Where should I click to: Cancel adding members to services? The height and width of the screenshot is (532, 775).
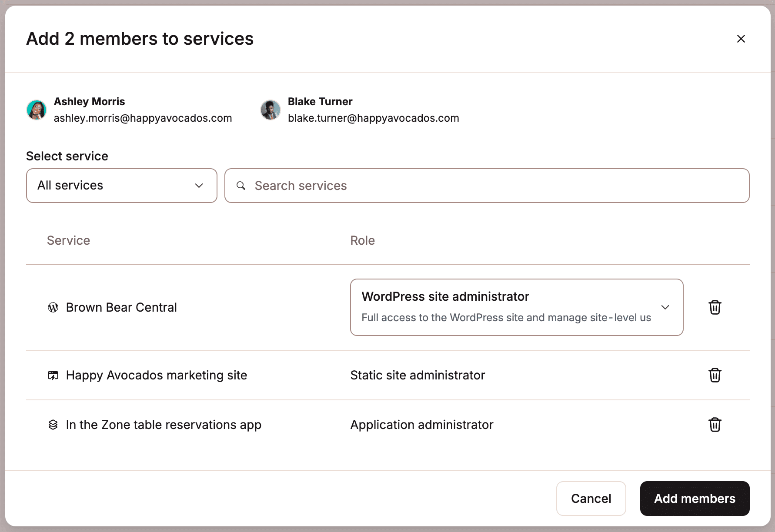591,499
